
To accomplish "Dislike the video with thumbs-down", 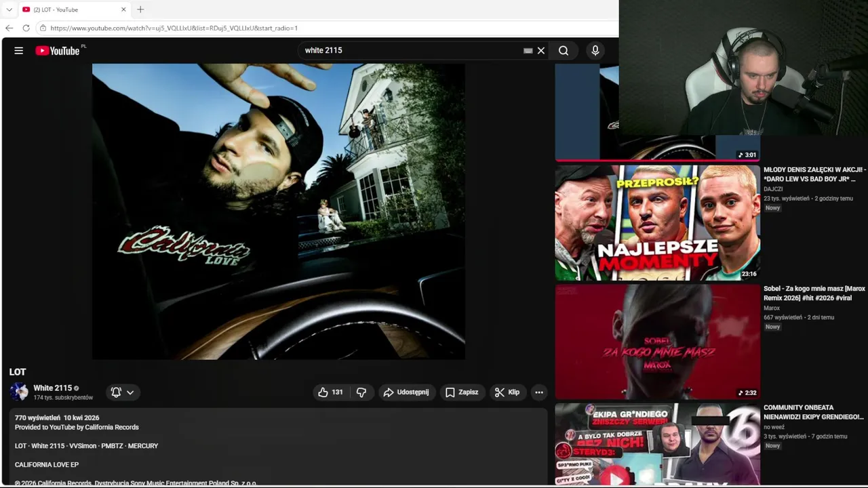I will (361, 392).
